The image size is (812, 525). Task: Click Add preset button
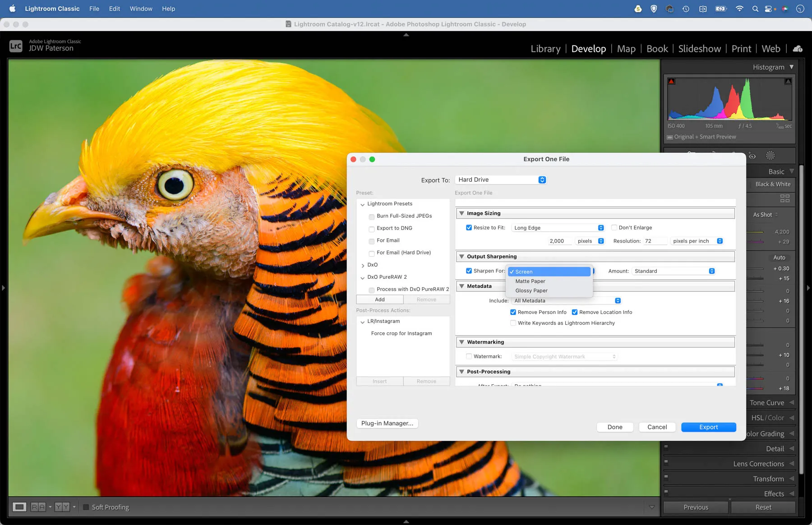coord(380,299)
